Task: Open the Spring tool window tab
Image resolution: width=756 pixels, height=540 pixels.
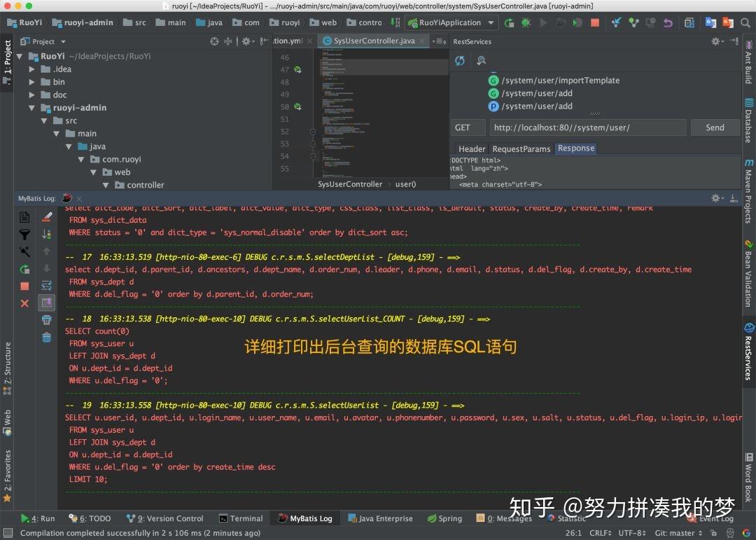Action: pyautogui.click(x=445, y=518)
